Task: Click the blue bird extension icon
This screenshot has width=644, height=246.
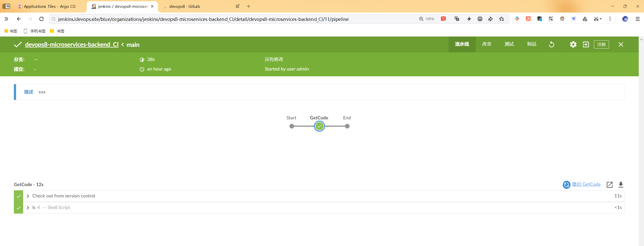Action: click(574, 19)
